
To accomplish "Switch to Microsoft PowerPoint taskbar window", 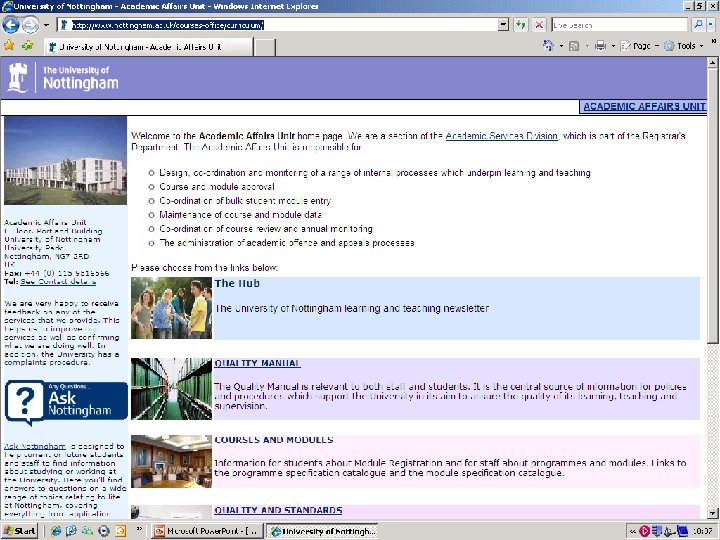I will tap(207, 531).
